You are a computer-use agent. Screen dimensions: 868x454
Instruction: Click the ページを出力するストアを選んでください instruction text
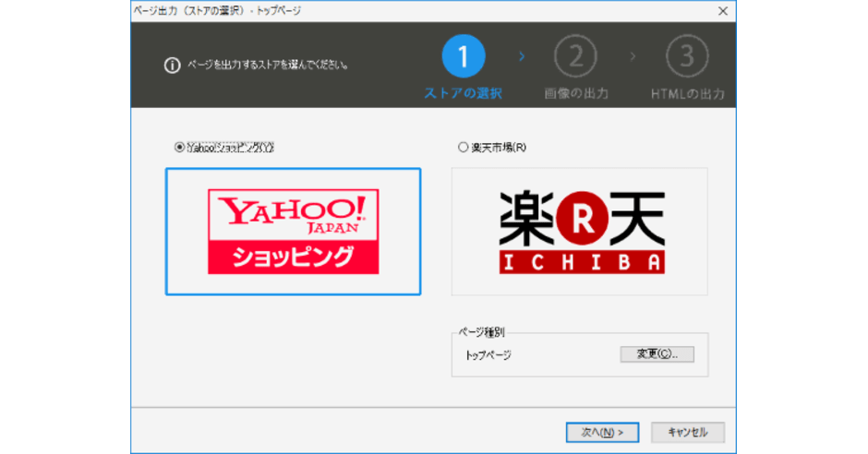click(268, 65)
